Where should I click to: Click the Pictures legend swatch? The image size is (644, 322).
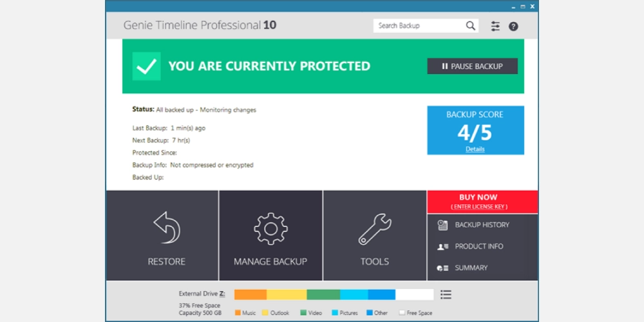click(335, 312)
